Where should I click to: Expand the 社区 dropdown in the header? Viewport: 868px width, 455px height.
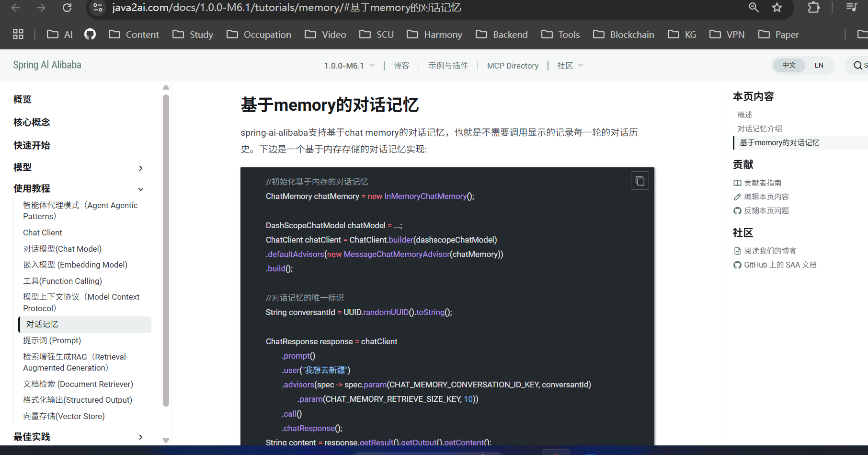(570, 65)
